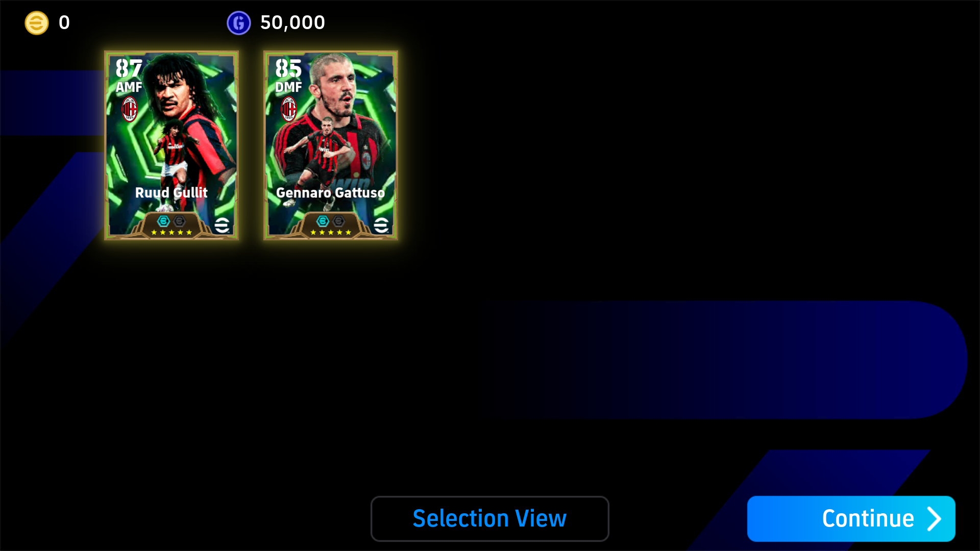Click eFootball logo on Gullit card corner
Screen dimensions: 980x551
[222, 224]
